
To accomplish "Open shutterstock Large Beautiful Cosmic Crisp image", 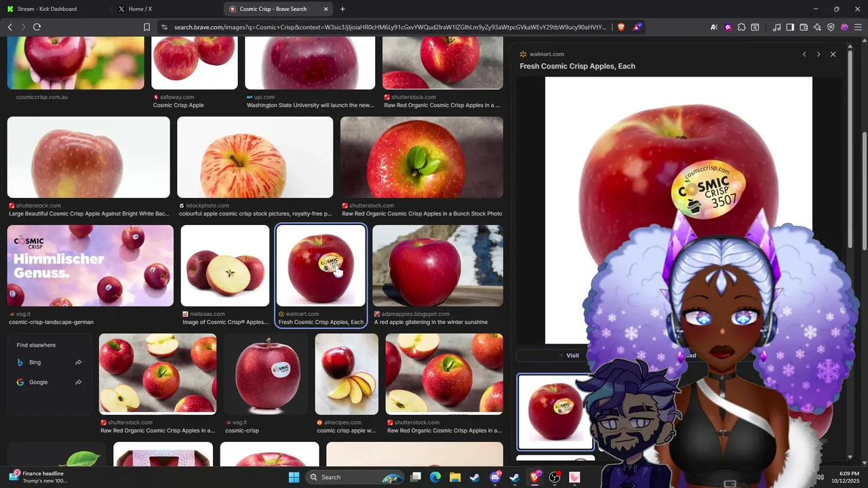I will (x=89, y=157).
